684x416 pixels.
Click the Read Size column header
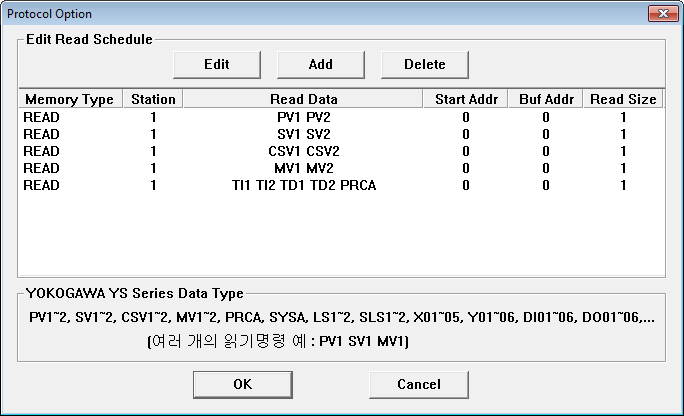pyautogui.click(x=623, y=99)
